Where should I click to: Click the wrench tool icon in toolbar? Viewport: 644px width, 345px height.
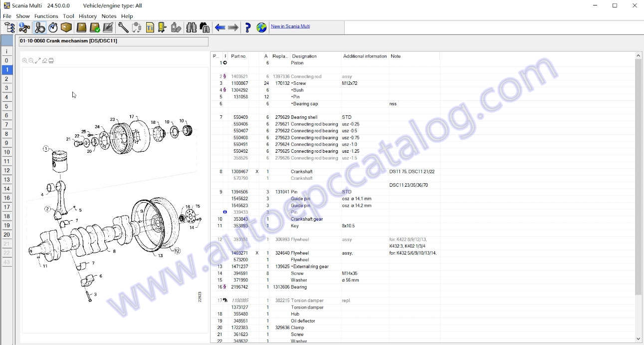click(123, 27)
